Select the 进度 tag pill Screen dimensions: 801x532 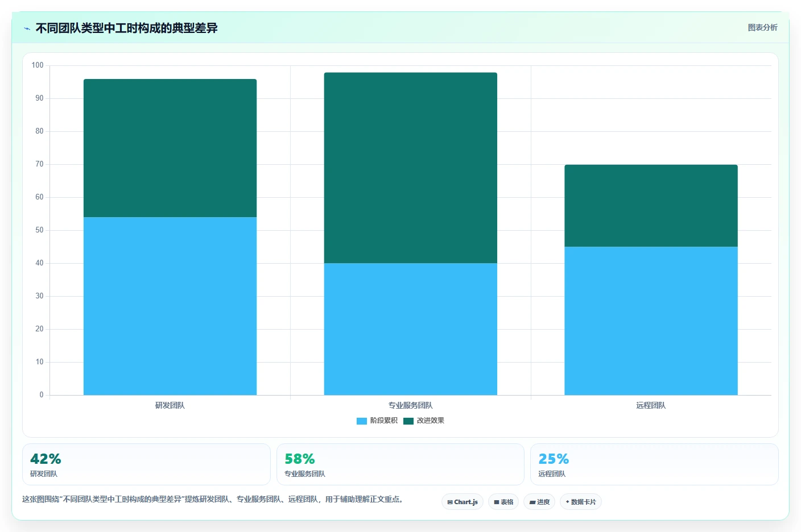[x=539, y=502]
